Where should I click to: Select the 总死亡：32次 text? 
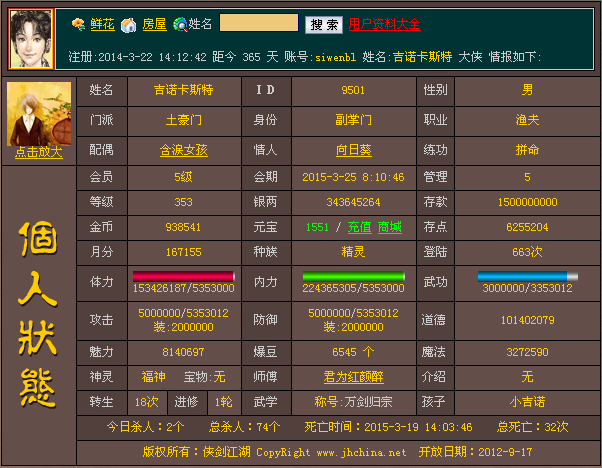click(533, 427)
